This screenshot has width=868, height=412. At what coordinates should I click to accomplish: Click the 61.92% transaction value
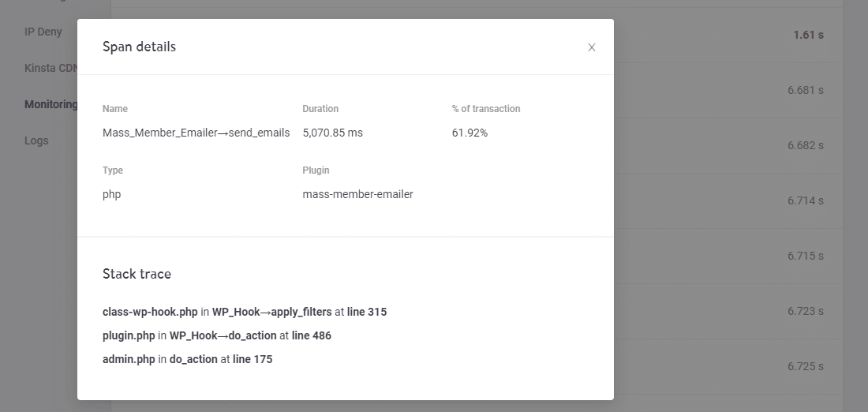point(470,133)
